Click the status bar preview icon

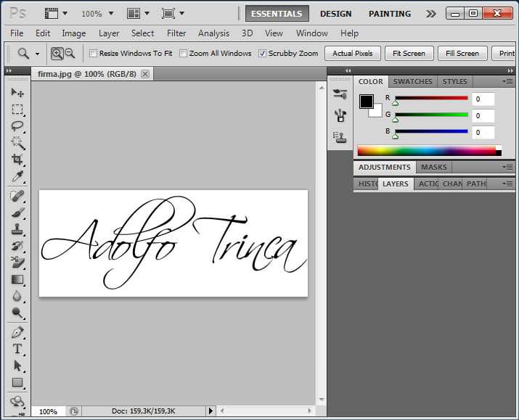(x=74, y=411)
